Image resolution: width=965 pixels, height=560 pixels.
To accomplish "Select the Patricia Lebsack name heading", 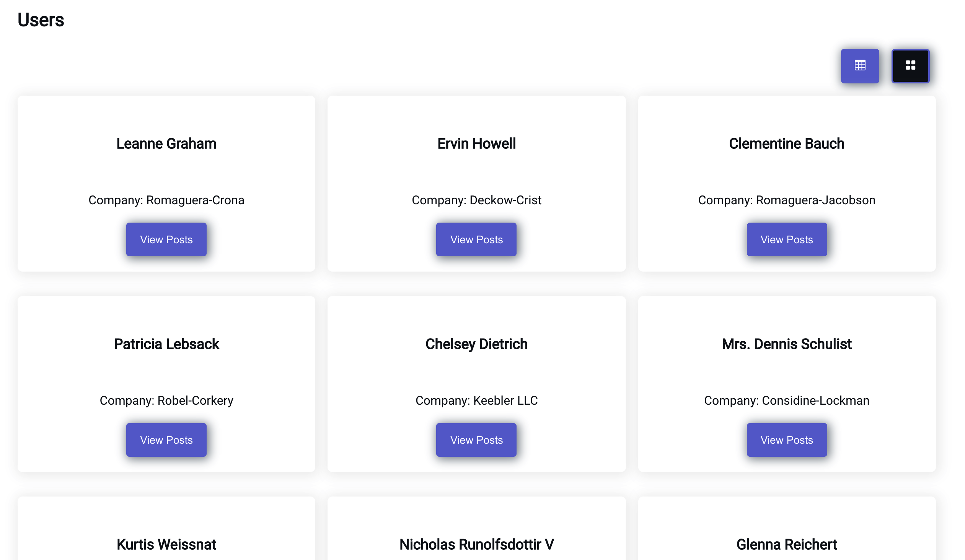I will click(x=166, y=344).
